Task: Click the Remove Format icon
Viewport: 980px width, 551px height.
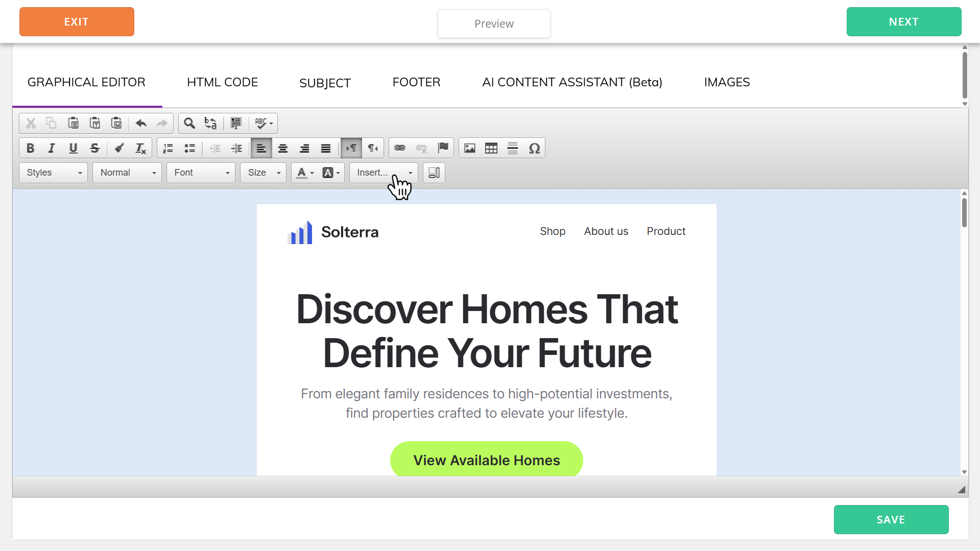Action: tap(140, 148)
